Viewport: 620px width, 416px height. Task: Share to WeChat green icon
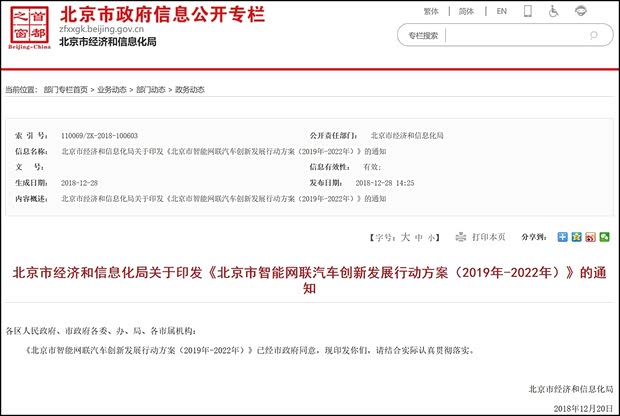604,237
